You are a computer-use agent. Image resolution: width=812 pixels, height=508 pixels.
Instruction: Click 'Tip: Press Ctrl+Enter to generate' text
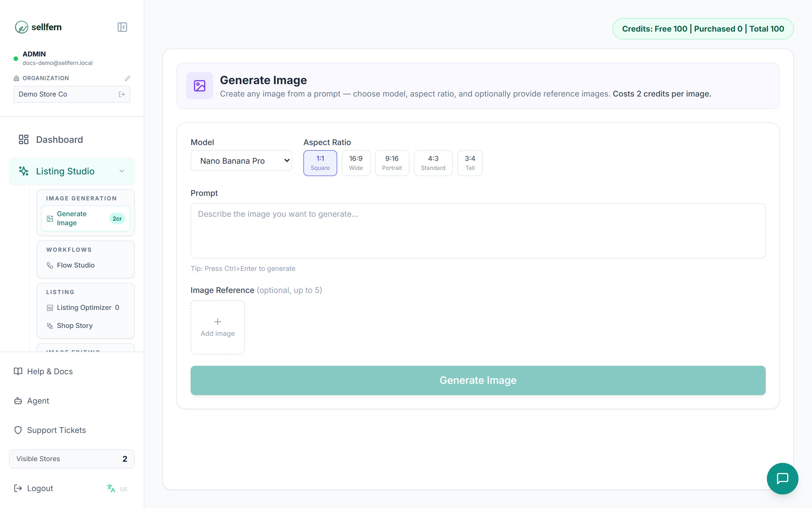point(243,269)
